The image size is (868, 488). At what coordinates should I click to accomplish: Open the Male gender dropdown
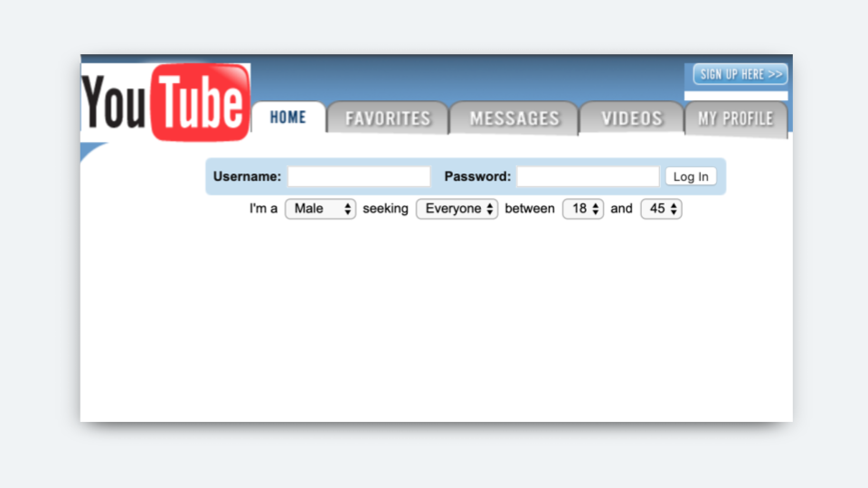320,209
